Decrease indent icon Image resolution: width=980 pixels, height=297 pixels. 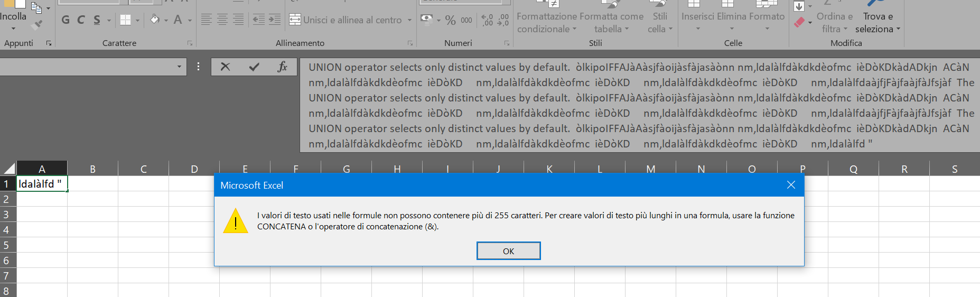click(x=258, y=20)
